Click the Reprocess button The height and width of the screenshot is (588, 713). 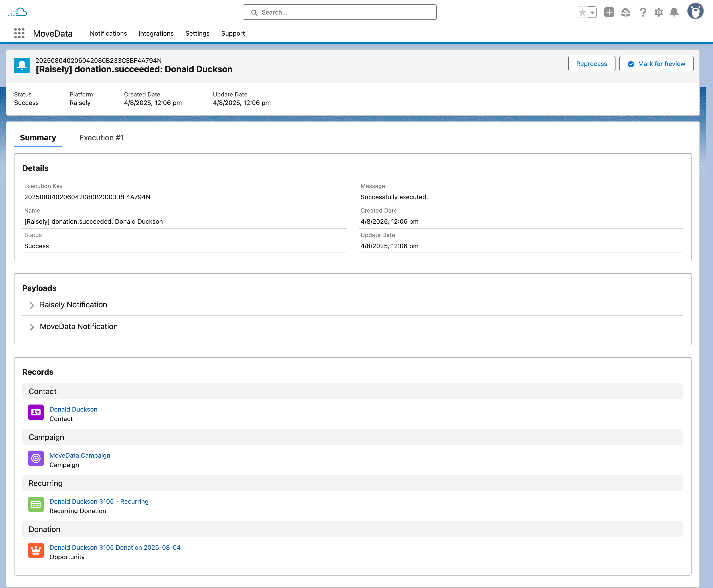point(591,64)
